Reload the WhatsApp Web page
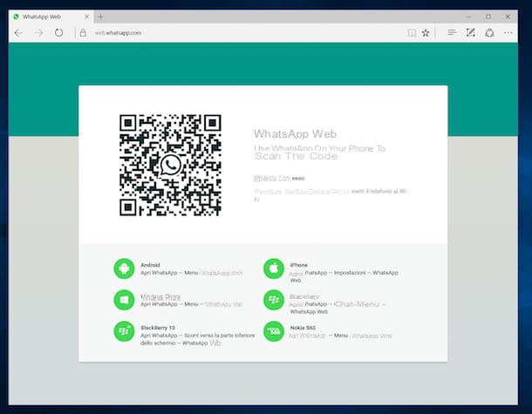This screenshot has width=532, height=414. click(58, 32)
